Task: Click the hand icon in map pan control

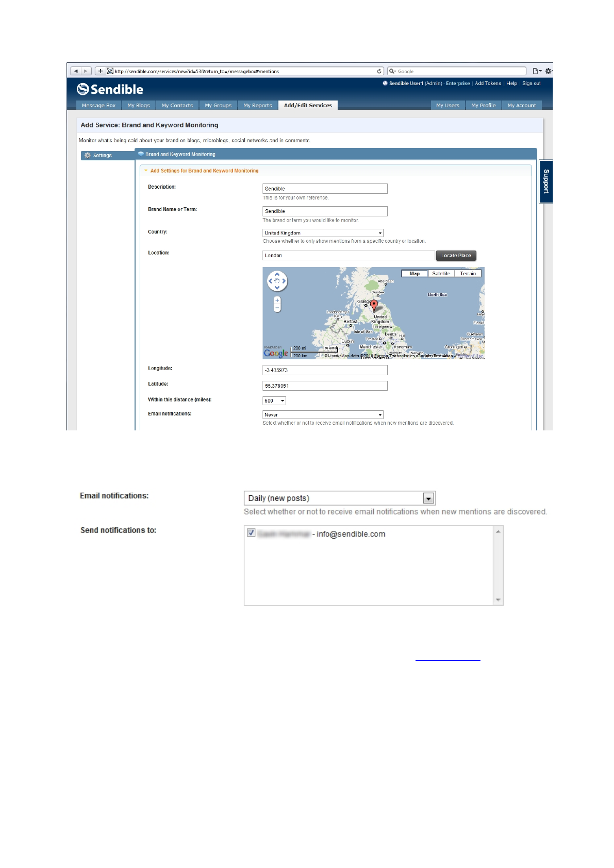Action: tap(277, 281)
